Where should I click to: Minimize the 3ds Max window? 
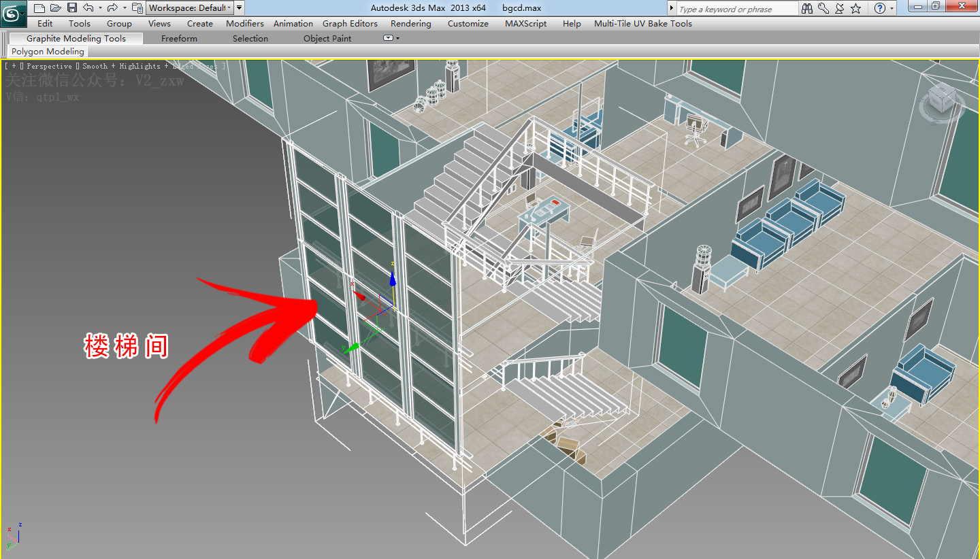[917, 6]
